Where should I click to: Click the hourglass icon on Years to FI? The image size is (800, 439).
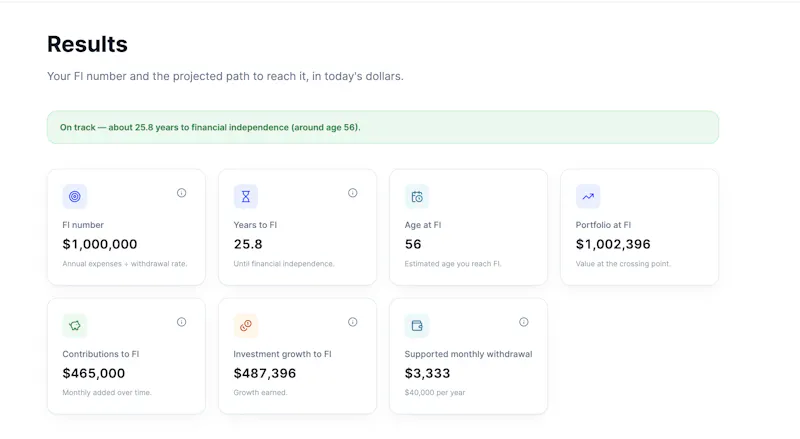click(246, 197)
